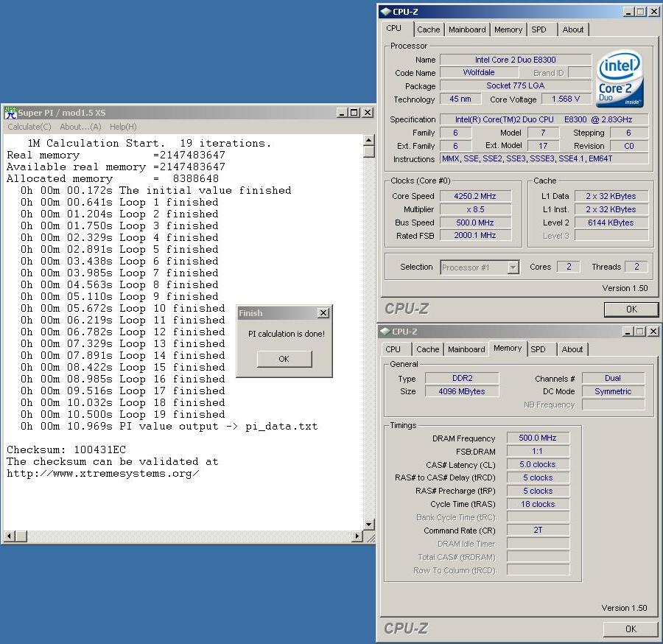The height and width of the screenshot is (644, 663).
Task: Select the Memory tab in bottom CPU-Z
Action: (x=508, y=348)
